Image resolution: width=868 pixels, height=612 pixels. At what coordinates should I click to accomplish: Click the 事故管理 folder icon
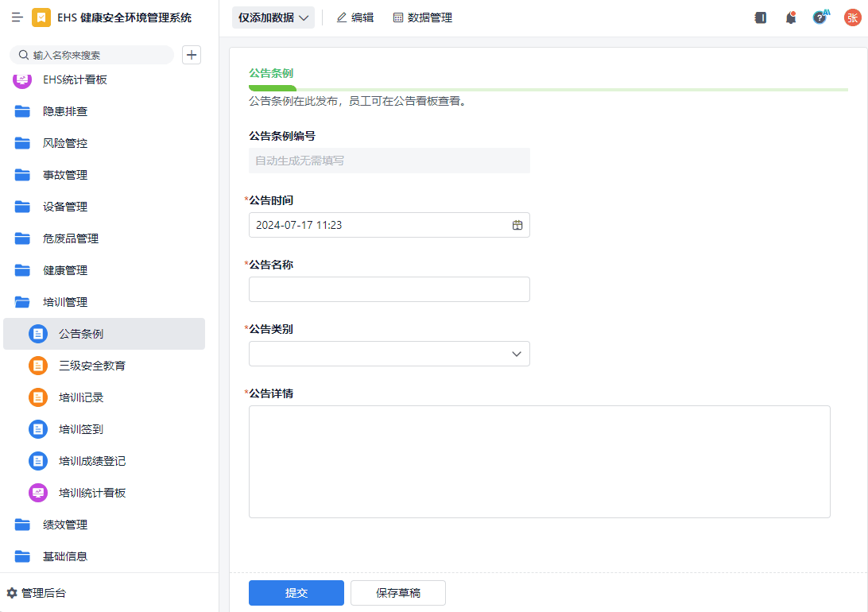[22, 175]
